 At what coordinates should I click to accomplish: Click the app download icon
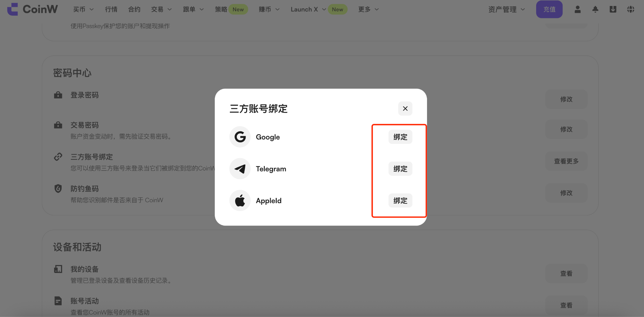[x=613, y=9]
